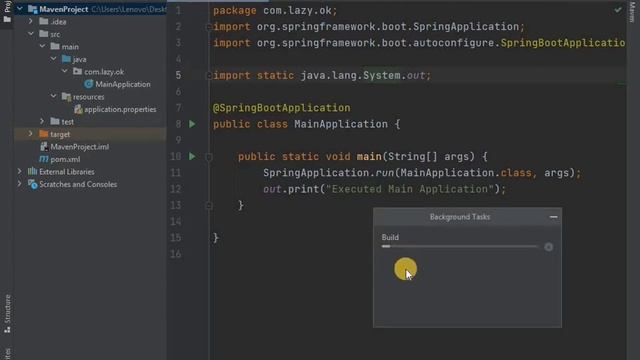
Task: Expand Scratches and Consoles node
Action: pos(19,184)
